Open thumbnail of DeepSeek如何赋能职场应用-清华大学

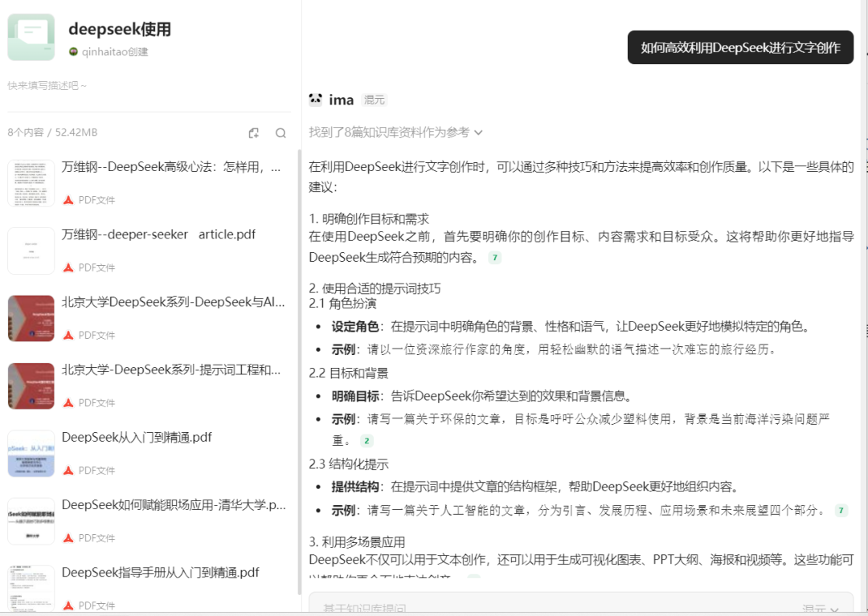[x=31, y=521]
